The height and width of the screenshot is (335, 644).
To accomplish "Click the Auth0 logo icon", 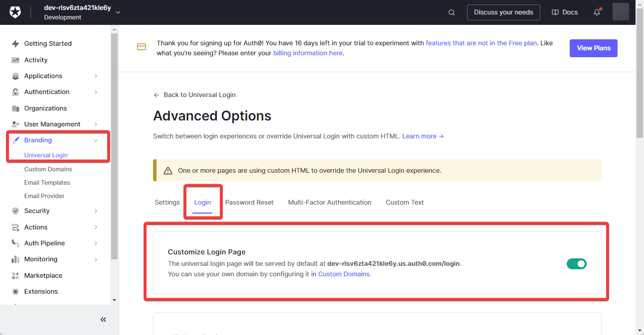I will 15,12.
